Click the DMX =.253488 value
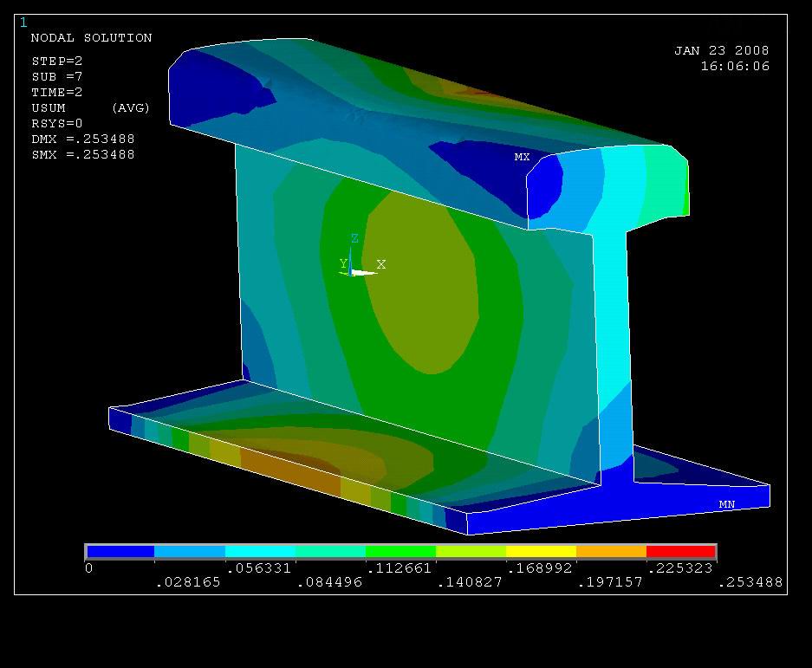 [83, 139]
